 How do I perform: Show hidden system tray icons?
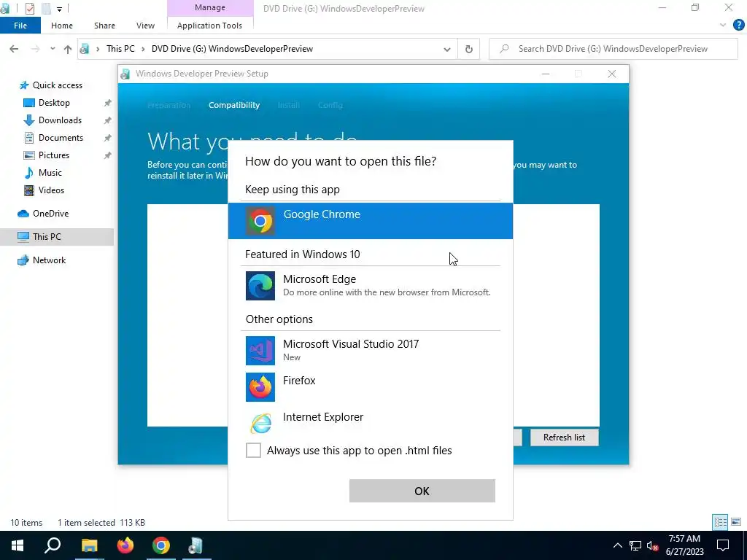pos(617,545)
